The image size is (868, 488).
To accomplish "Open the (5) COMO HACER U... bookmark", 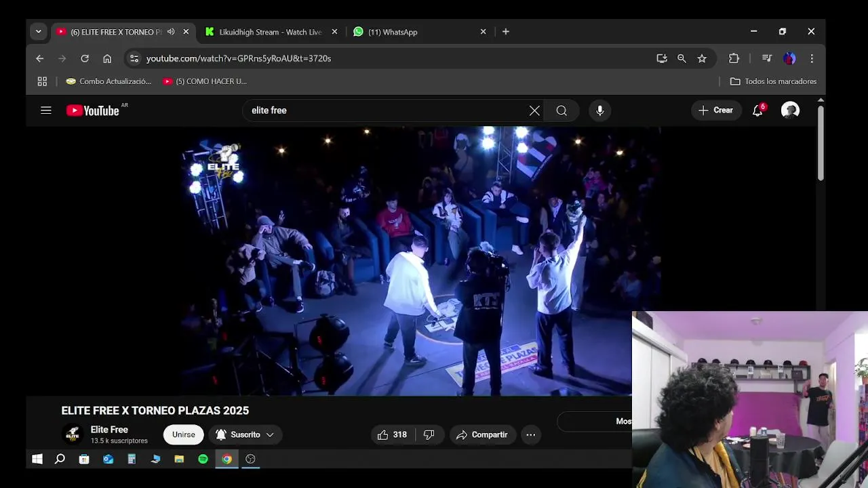I will [205, 81].
